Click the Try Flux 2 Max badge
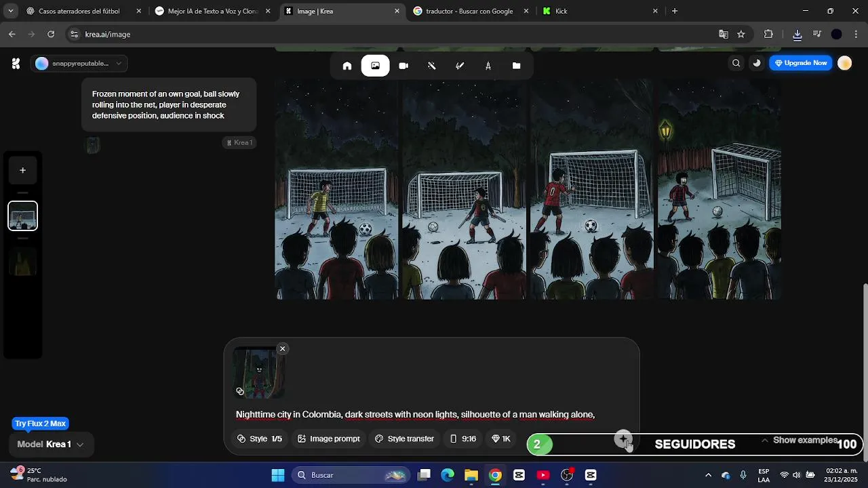Image resolution: width=868 pixels, height=488 pixels. [40, 424]
